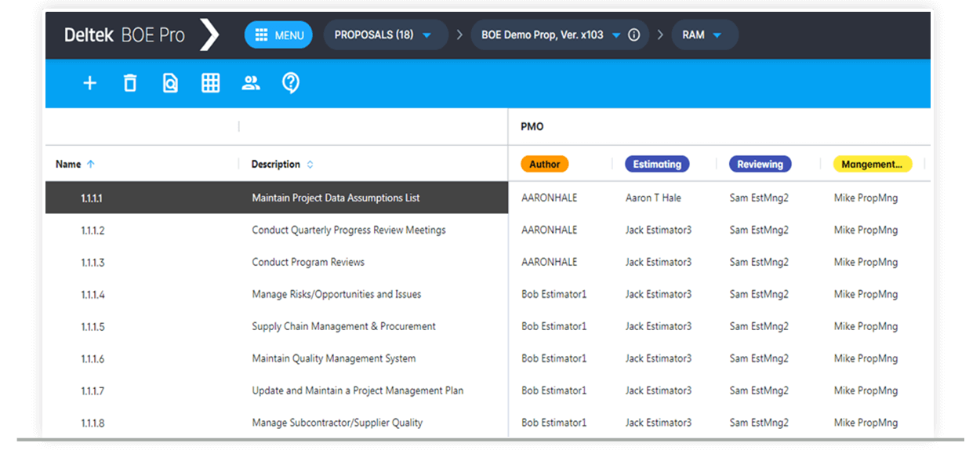Select row 1.1.1.4 Manage Risks/Opportunities and Issues
The width and height of the screenshot is (980, 472).
pos(336,295)
